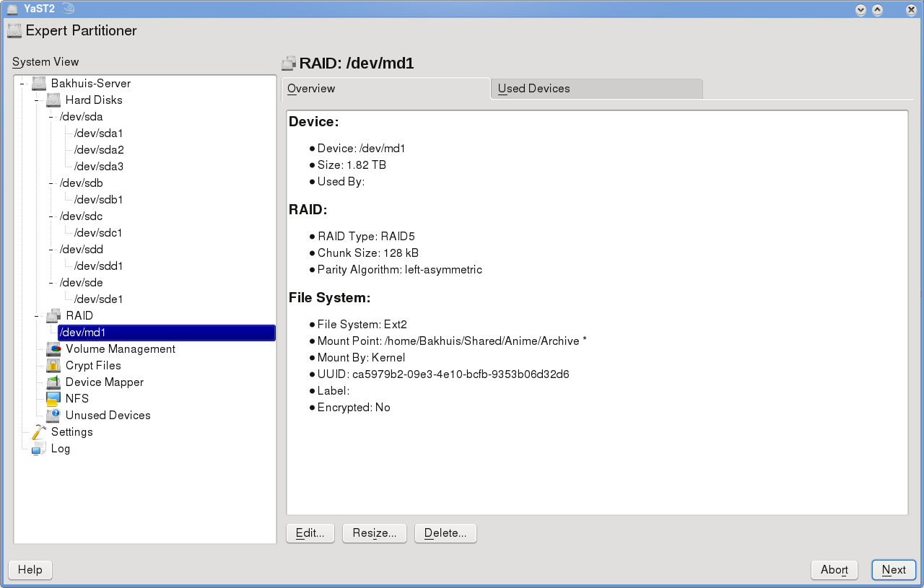Collapse the Bakhuis-Server tree node
Image resolution: width=924 pixels, height=588 pixels.
coord(22,84)
